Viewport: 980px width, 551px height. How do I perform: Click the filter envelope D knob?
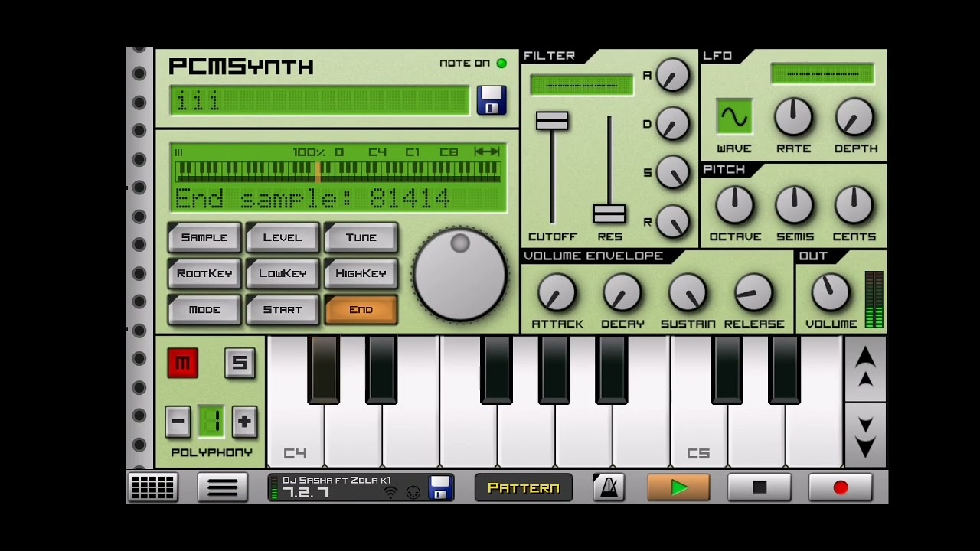(673, 124)
